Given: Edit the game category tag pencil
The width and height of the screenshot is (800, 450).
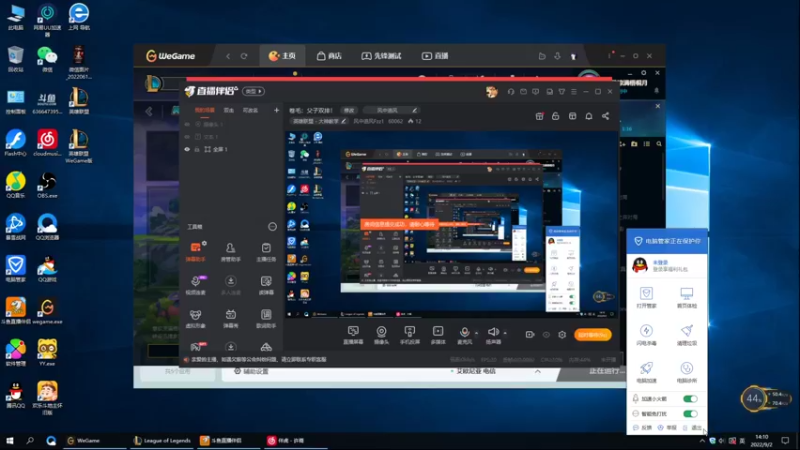Looking at the screenshot, I should [x=343, y=121].
